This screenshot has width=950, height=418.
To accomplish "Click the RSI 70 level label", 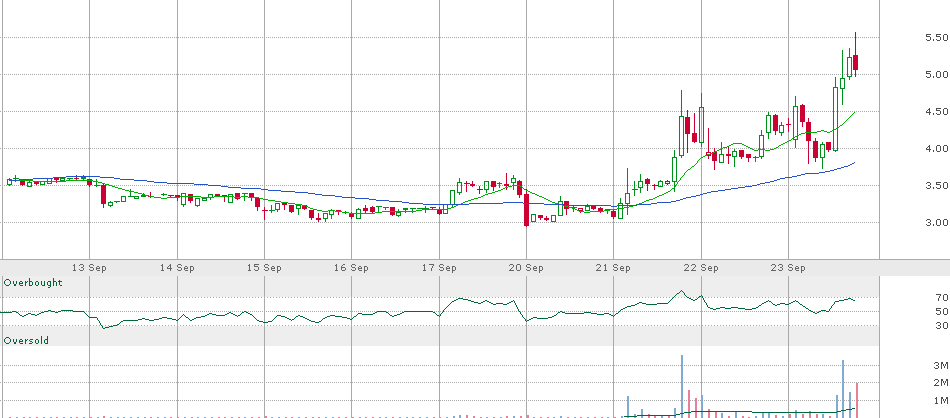I will [x=942, y=297].
